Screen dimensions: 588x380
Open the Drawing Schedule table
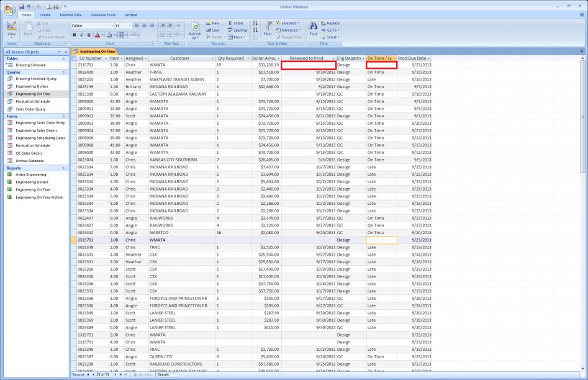click(31, 65)
